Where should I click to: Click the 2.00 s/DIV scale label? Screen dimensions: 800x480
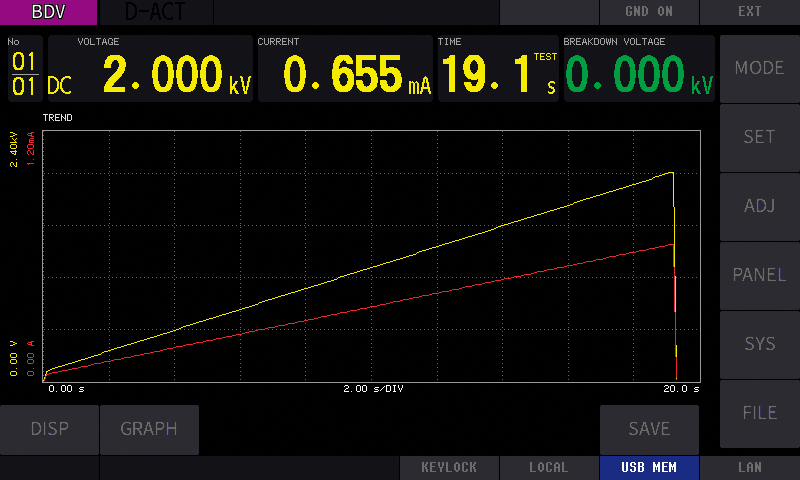[373, 389]
